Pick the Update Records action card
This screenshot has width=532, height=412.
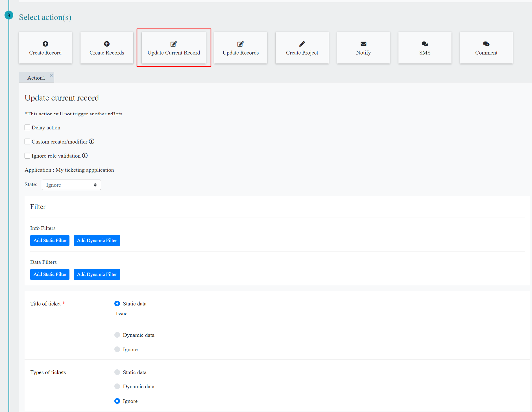[x=241, y=48]
